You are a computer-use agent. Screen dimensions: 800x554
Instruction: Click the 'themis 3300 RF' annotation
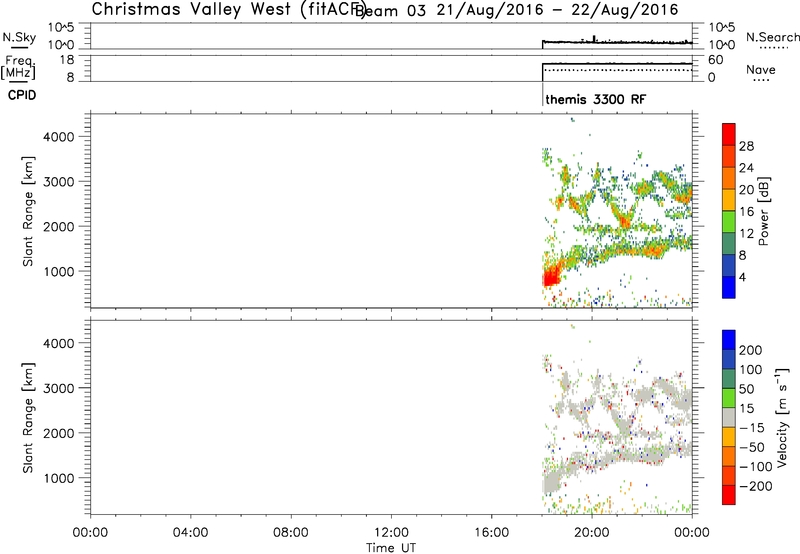pos(595,99)
